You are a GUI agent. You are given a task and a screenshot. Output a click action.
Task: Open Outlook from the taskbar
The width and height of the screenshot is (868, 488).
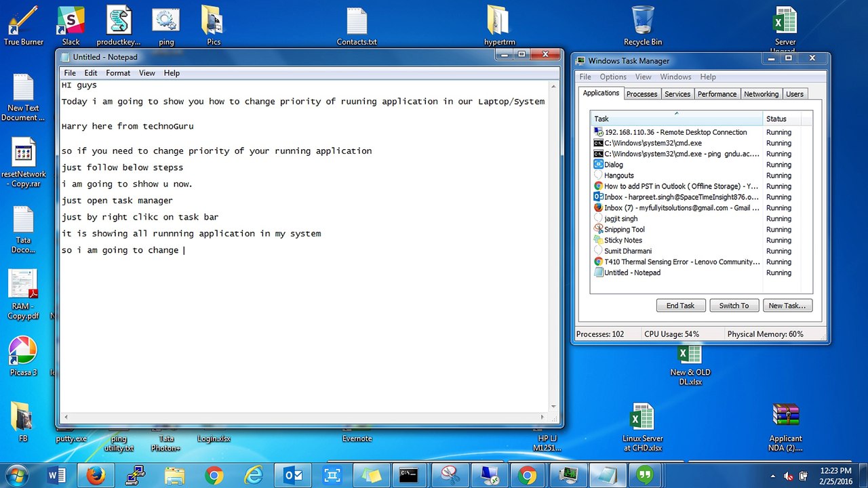[x=294, y=475]
